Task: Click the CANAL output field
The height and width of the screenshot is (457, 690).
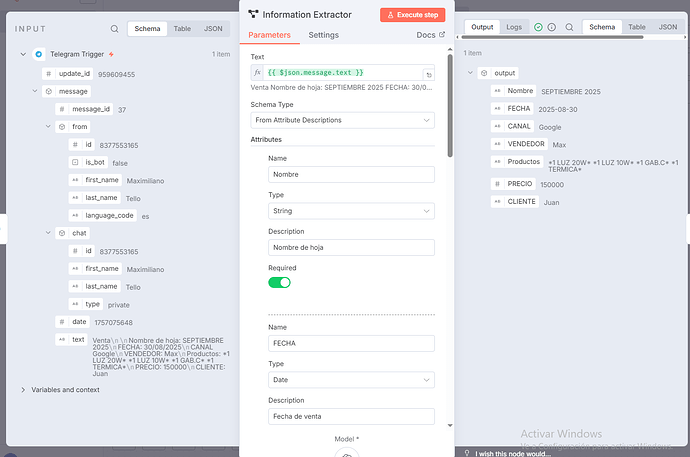Action: (512, 126)
